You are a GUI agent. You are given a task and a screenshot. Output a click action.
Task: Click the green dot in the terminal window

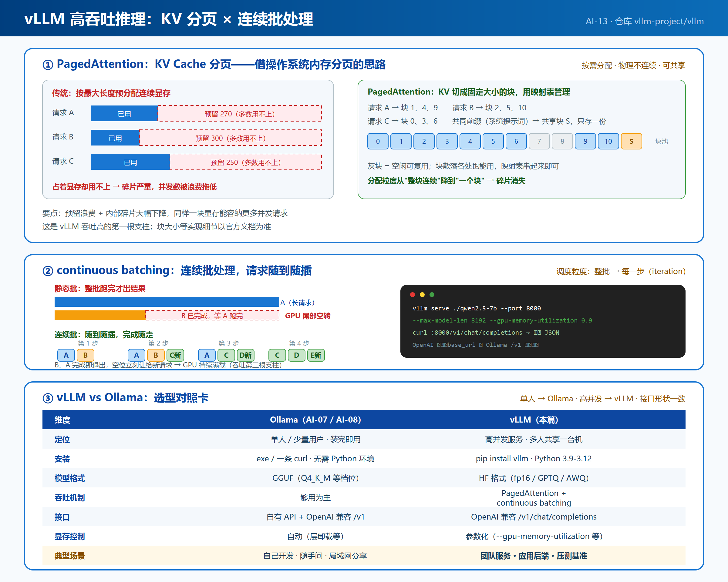pyautogui.click(x=432, y=295)
